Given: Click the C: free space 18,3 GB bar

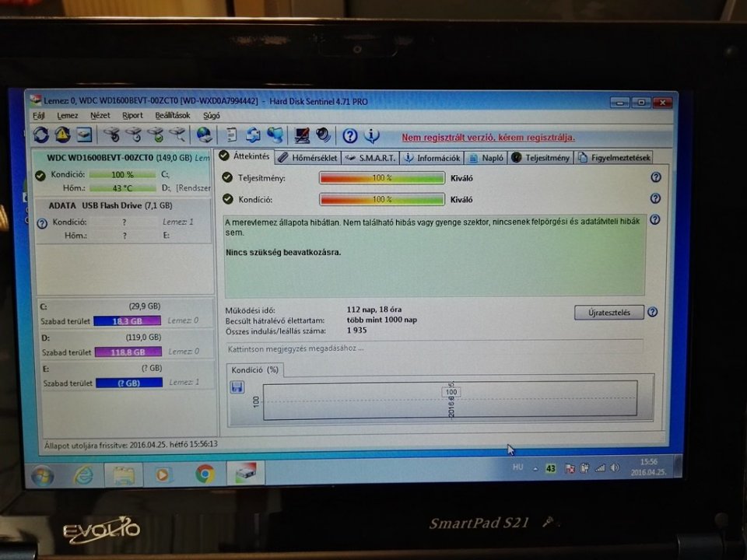Looking at the screenshot, I should pyautogui.click(x=127, y=321).
